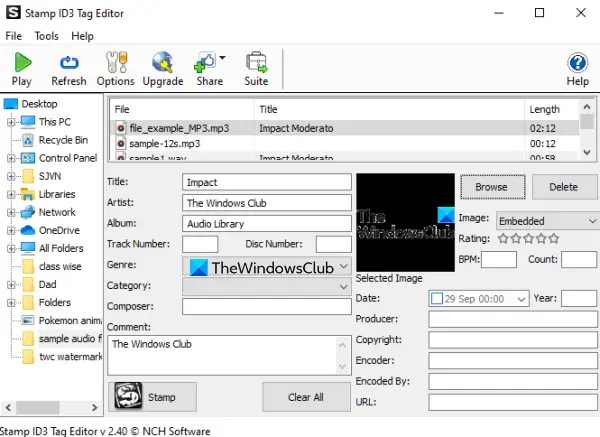Click the selected album art image

(x=406, y=223)
